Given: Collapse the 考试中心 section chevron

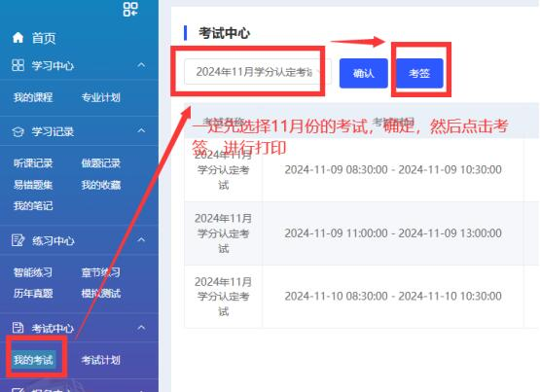Looking at the screenshot, I should (141, 327).
